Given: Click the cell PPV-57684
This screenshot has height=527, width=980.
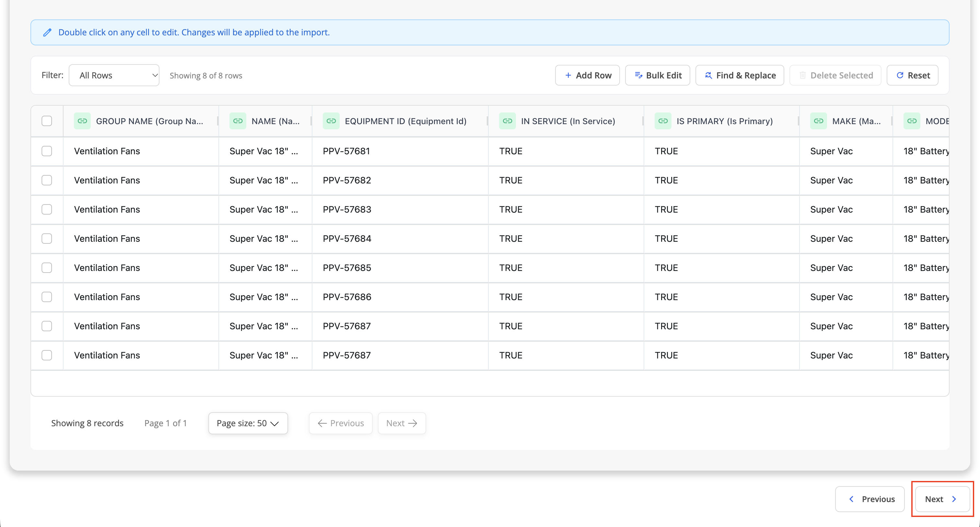Looking at the screenshot, I should pyautogui.click(x=400, y=239).
